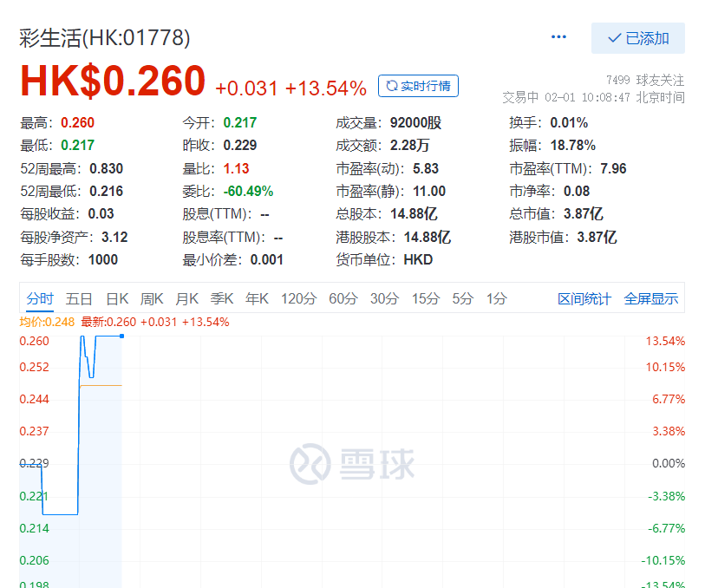Click 量比 value 1.13
This screenshot has width=718, height=588.
236,168
